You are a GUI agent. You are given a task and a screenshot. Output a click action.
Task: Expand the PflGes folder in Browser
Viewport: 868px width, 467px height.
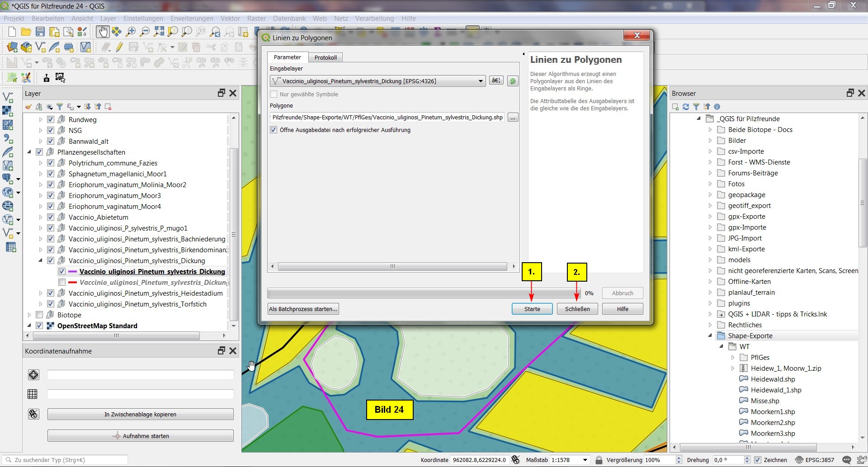click(733, 358)
